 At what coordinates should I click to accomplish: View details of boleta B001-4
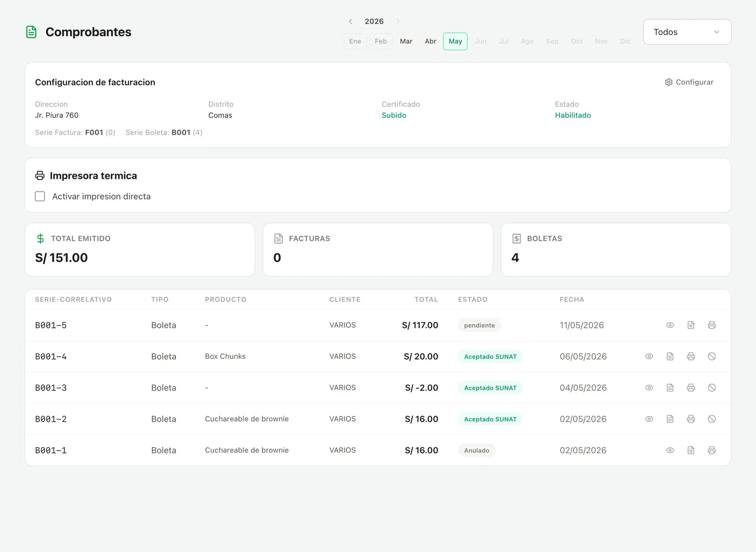649,356
